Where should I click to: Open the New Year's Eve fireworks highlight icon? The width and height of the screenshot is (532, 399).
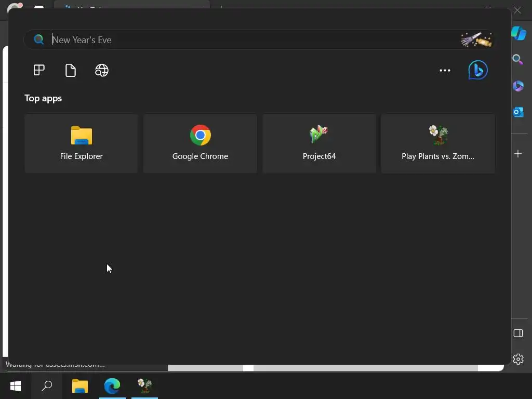point(476,39)
